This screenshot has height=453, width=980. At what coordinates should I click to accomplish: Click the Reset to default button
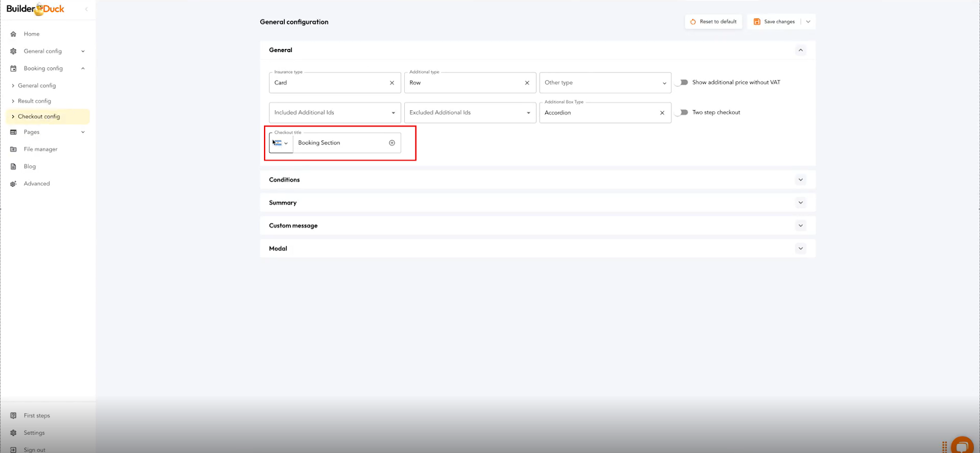(713, 21)
